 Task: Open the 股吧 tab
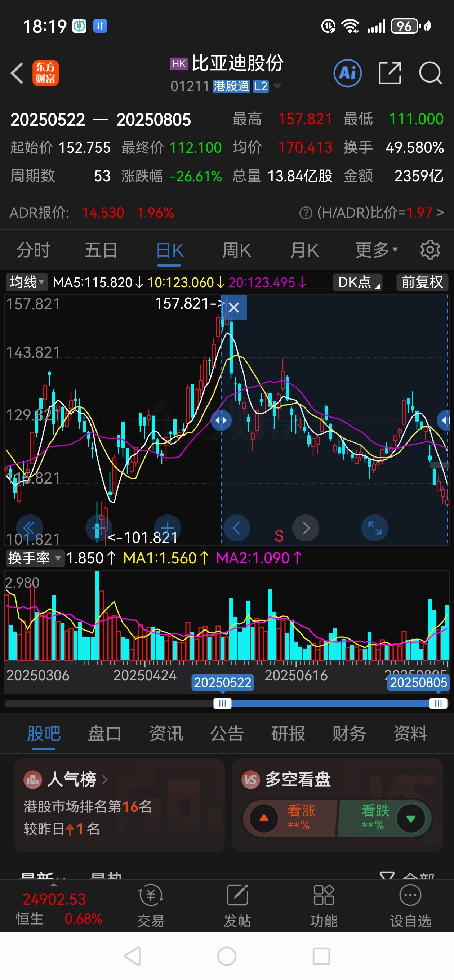tap(44, 733)
